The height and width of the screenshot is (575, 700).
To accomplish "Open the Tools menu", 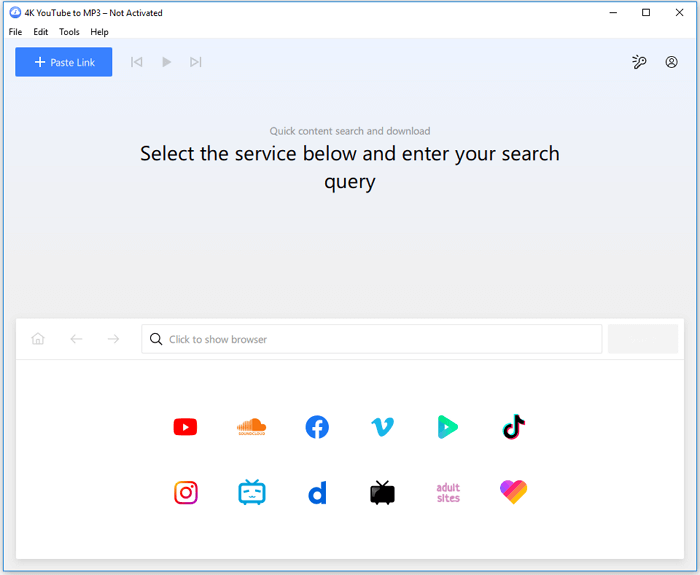I will [69, 32].
